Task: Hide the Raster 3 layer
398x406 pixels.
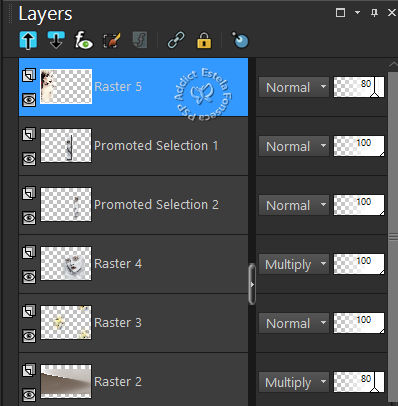Action: pyautogui.click(x=29, y=336)
